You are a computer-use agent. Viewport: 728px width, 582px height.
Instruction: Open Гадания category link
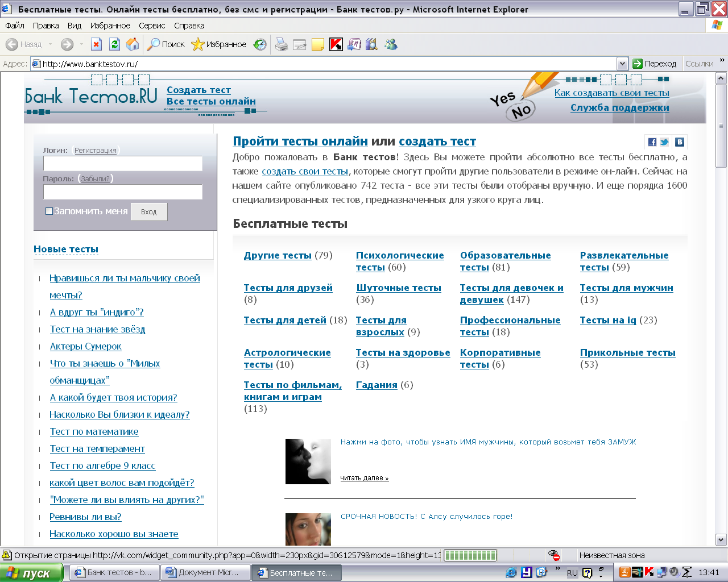tap(377, 385)
